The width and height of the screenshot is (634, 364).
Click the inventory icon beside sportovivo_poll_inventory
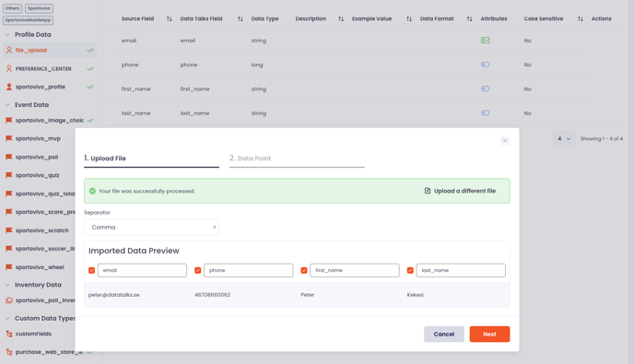coord(9,300)
